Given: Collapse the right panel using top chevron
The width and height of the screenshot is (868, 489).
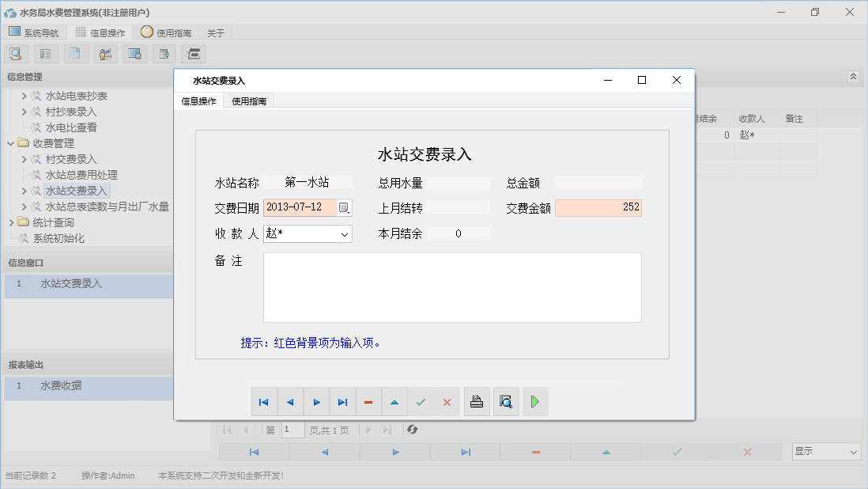Looking at the screenshot, I should [x=852, y=77].
